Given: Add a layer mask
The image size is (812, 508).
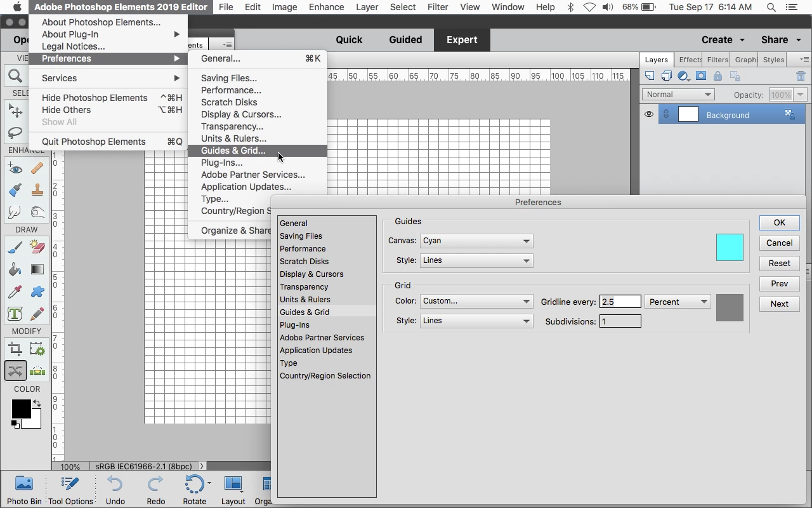Looking at the screenshot, I should [701, 76].
